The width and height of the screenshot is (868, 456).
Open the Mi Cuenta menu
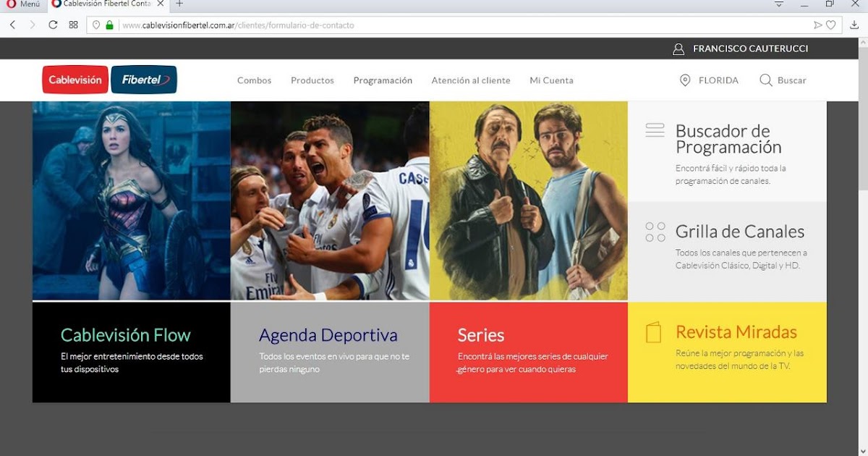[x=551, y=80]
